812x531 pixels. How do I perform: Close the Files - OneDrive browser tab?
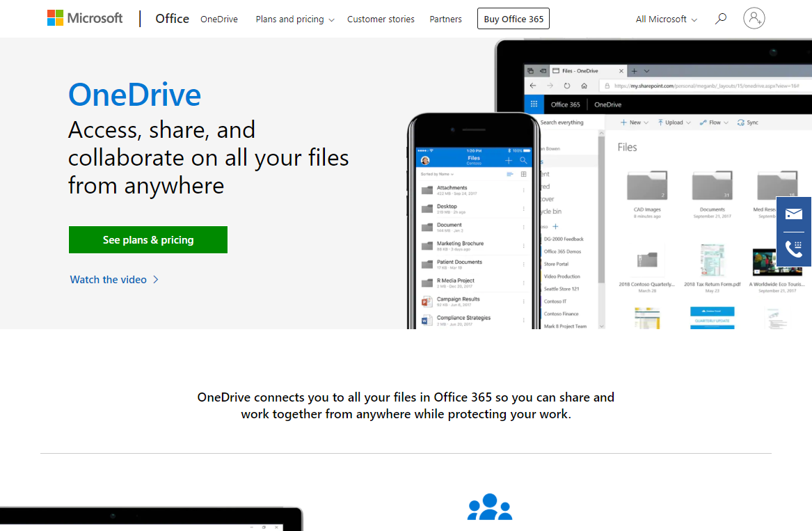(621, 71)
